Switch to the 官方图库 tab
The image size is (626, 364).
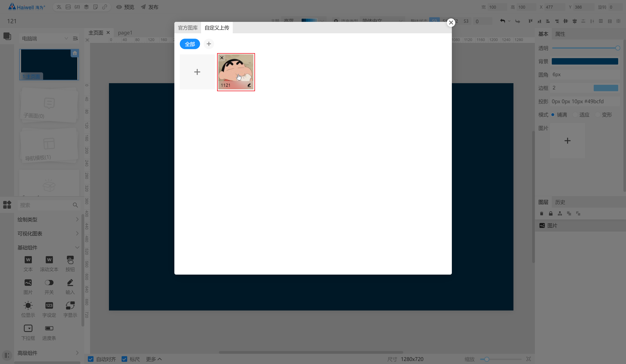click(188, 27)
